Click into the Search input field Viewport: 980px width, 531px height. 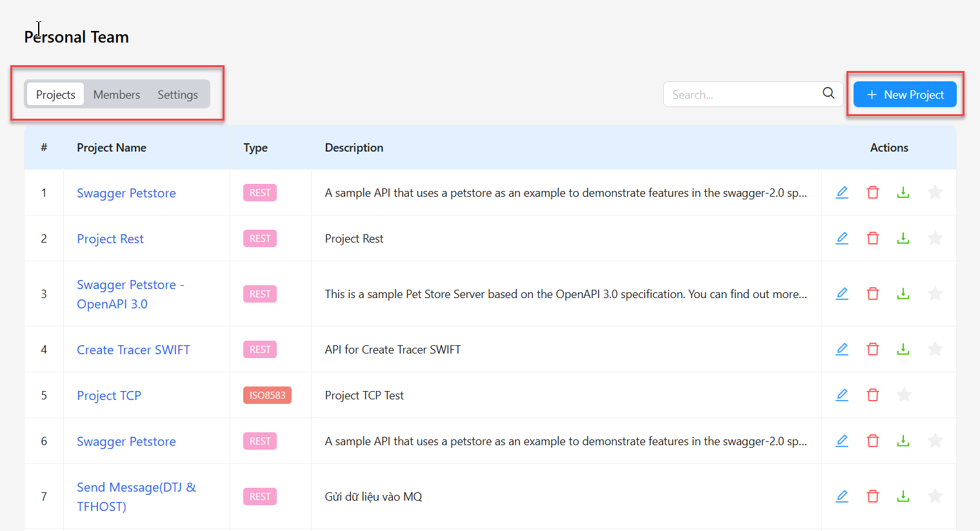tap(742, 94)
